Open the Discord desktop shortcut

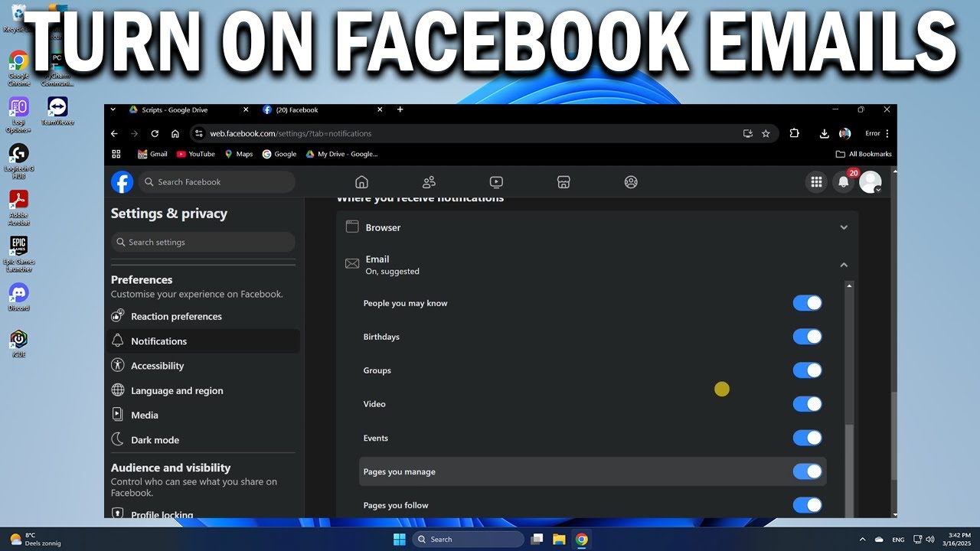click(x=18, y=297)
